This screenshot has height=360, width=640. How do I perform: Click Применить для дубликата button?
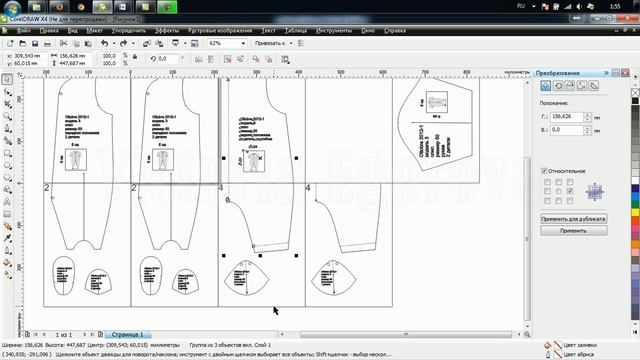[x=573, y=219]
